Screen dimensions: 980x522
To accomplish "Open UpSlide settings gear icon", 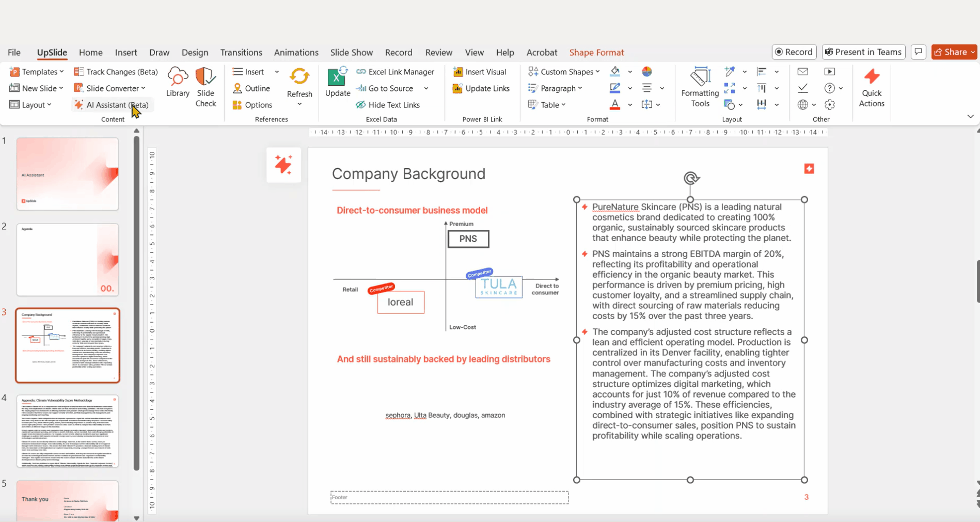I will (x=830, y=104).
